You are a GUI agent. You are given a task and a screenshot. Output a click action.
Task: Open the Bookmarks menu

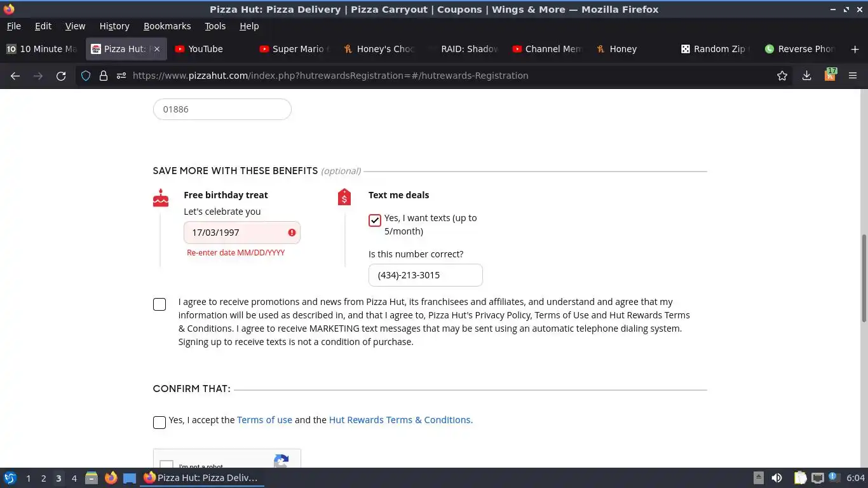(x=167, y=26)
